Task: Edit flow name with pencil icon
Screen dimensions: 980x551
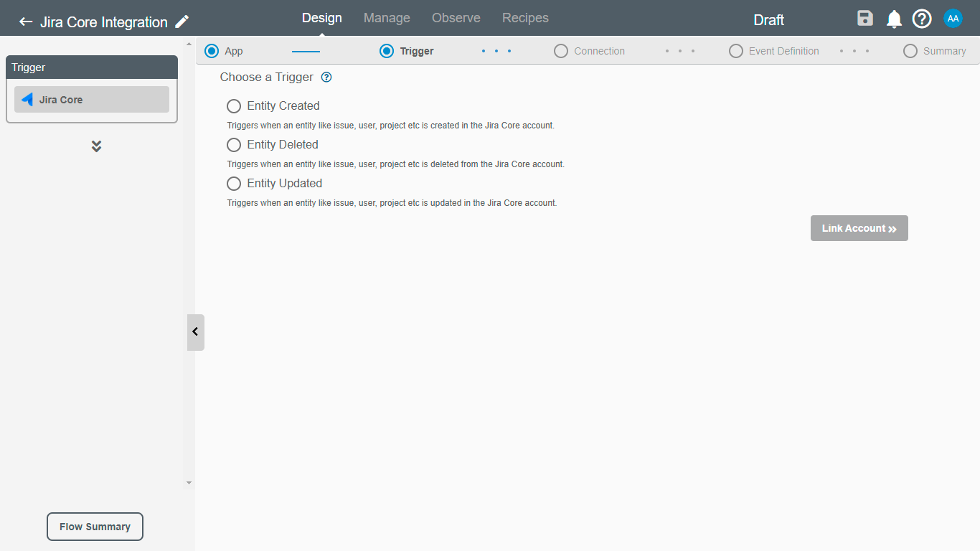Action: pyautogui.click(x=182, y=22)
